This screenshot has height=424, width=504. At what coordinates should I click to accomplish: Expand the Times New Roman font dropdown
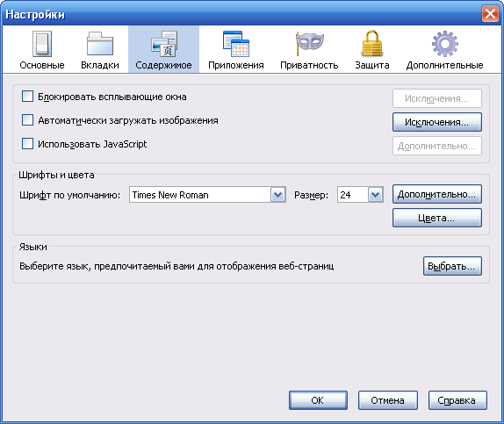point(278,195)
